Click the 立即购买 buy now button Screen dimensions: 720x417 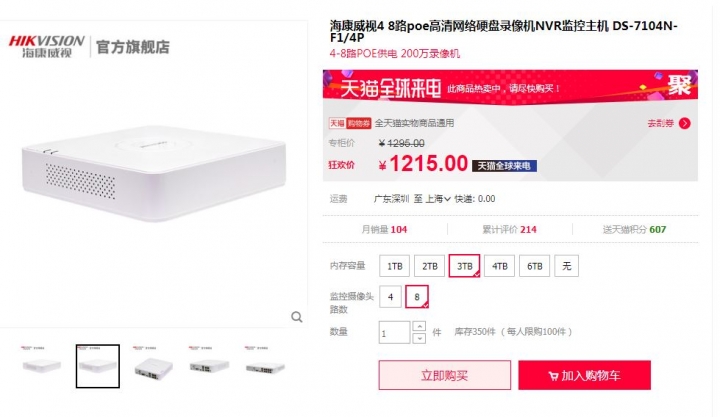click(444, 375)
